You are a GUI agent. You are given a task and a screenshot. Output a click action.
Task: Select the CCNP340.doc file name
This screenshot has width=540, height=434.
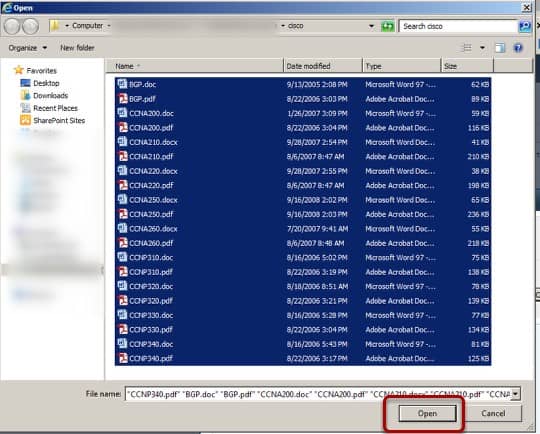coord(151,344)
